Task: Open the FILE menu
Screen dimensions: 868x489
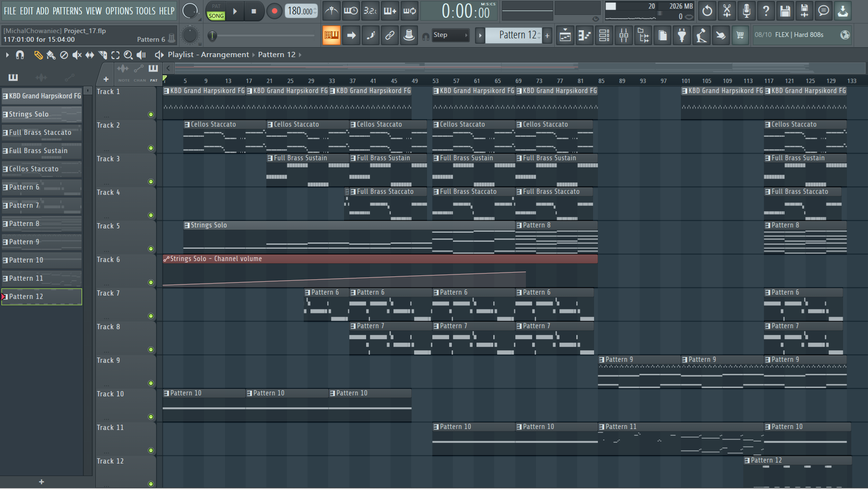Action: (10, 11)
